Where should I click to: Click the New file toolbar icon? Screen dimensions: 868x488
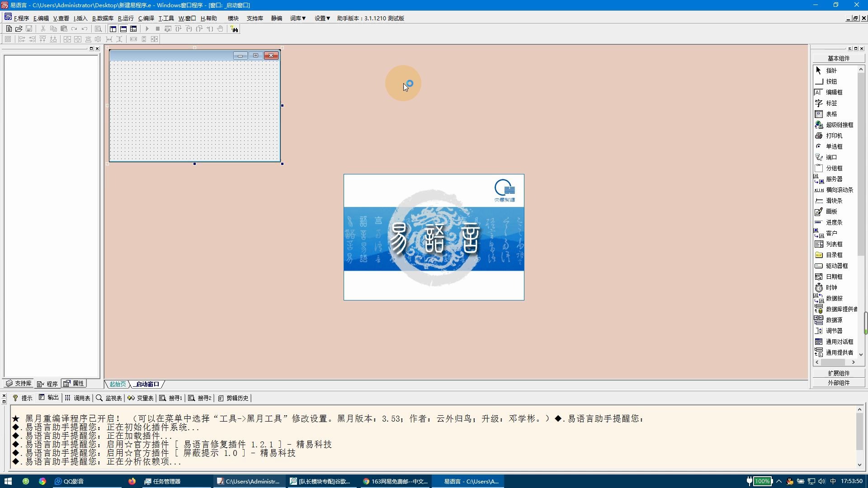coord(9,29)
